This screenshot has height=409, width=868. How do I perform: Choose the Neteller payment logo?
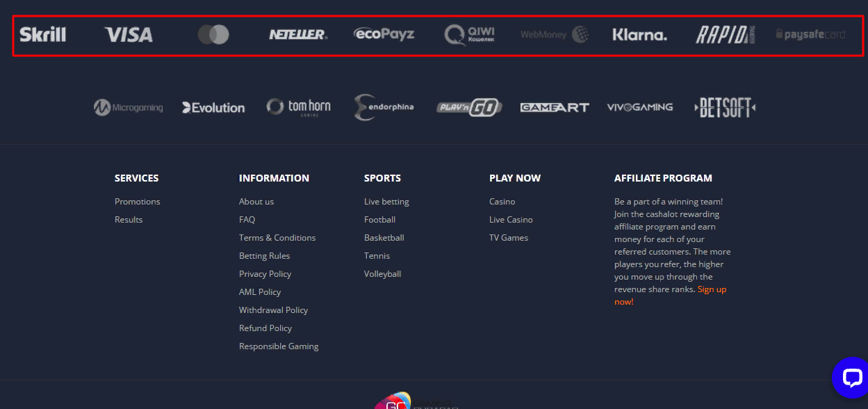tap(298, 34)
